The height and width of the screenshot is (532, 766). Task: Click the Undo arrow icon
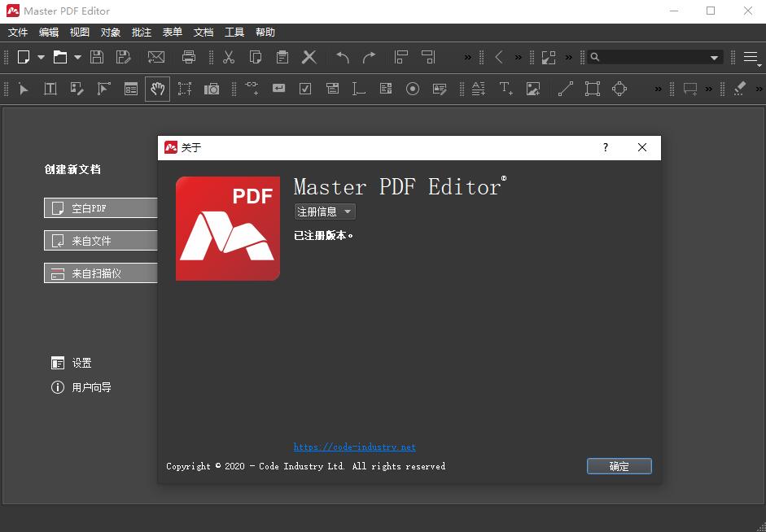point(343,57)
